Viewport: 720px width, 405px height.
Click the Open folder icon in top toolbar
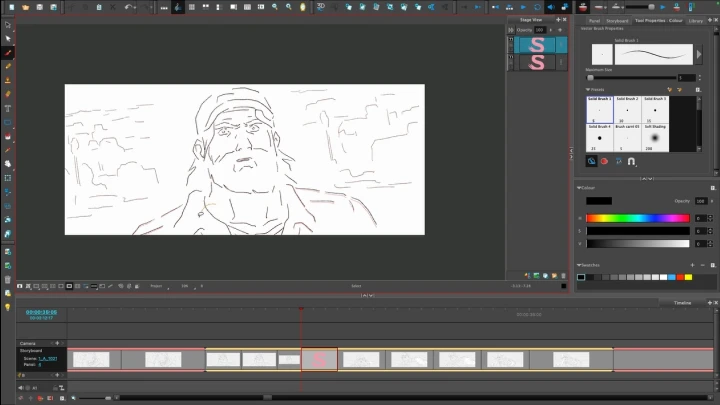24,7
